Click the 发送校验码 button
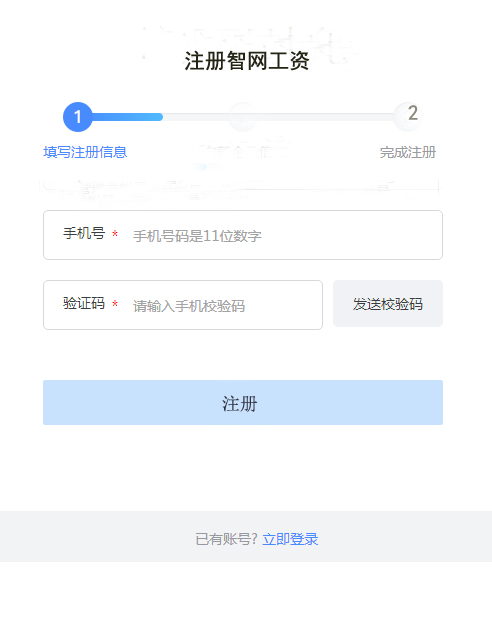This screenshot has height=623, width=492. point(388,304)
